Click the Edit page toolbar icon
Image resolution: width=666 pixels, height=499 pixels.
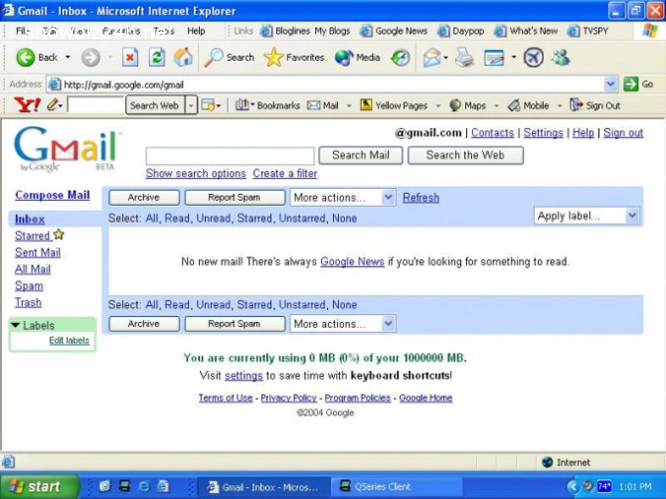pos(494,57)
